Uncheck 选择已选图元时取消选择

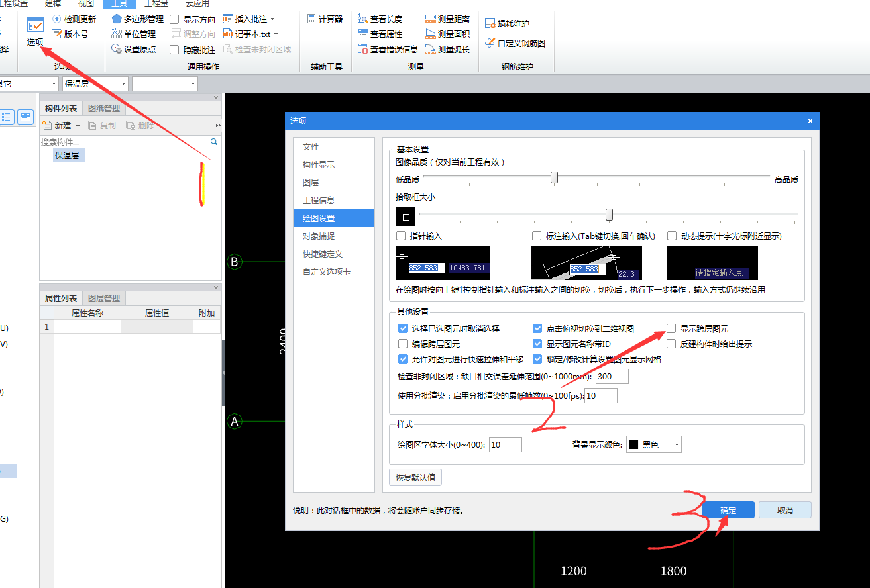[x=403, y=328]
